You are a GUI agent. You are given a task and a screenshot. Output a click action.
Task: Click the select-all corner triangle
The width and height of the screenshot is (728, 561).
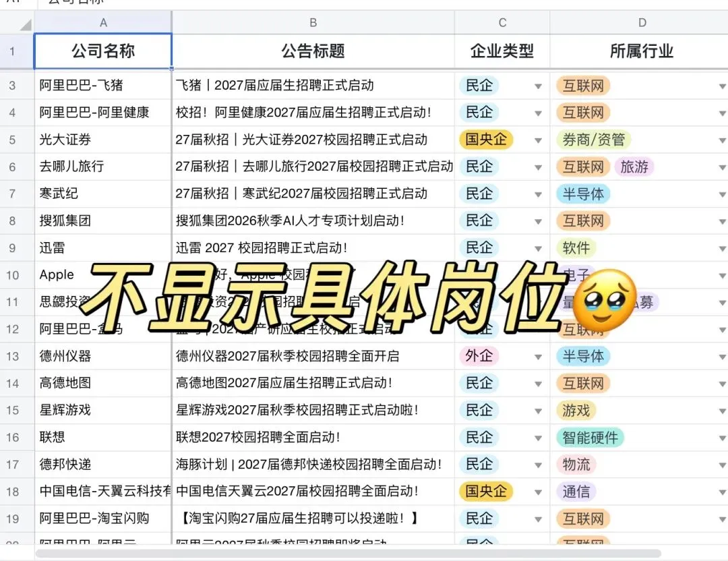[x=26, y=25]
